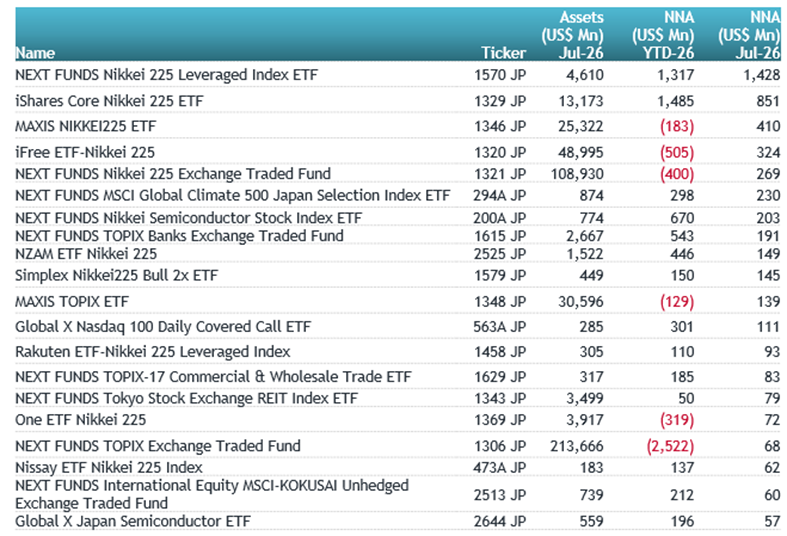This screenshot has height=536, width=787.
Task: Click YTD NNA value (319)
Action: pyautogui.click(x=677, y=420)
